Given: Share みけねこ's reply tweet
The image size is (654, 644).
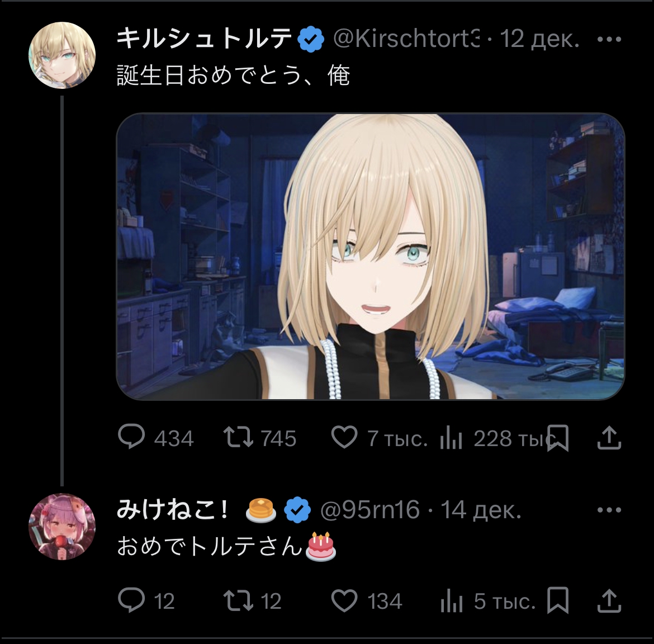Looking at the screenshot, I should point(609,600).
